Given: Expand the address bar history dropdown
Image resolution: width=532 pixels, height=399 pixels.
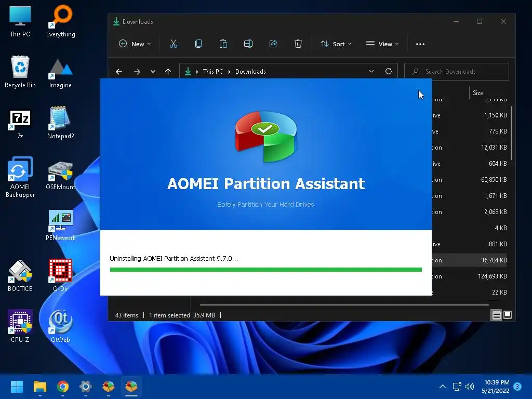Looking at the screenshot, I should tap(371, 71).
